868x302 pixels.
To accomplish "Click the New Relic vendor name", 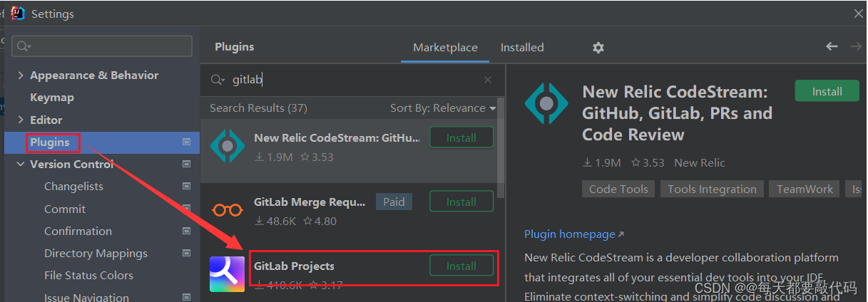I will 700,163.
